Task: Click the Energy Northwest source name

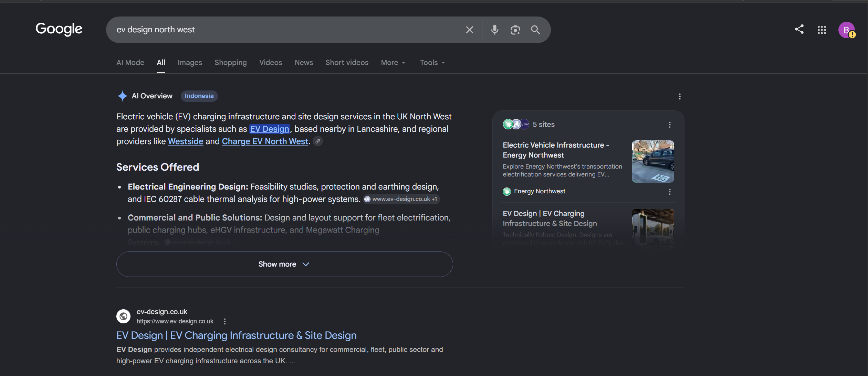Action: 540,191
